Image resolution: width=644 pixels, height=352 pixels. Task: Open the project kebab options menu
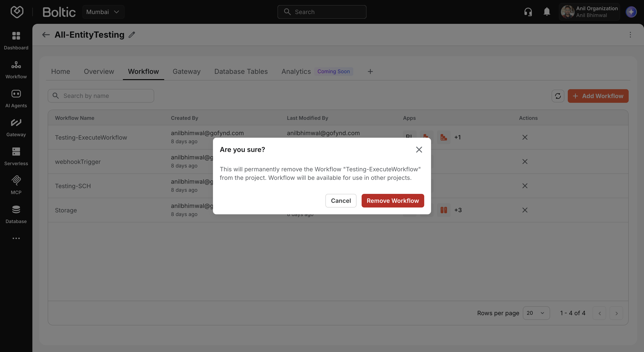(x=630, y=35)
